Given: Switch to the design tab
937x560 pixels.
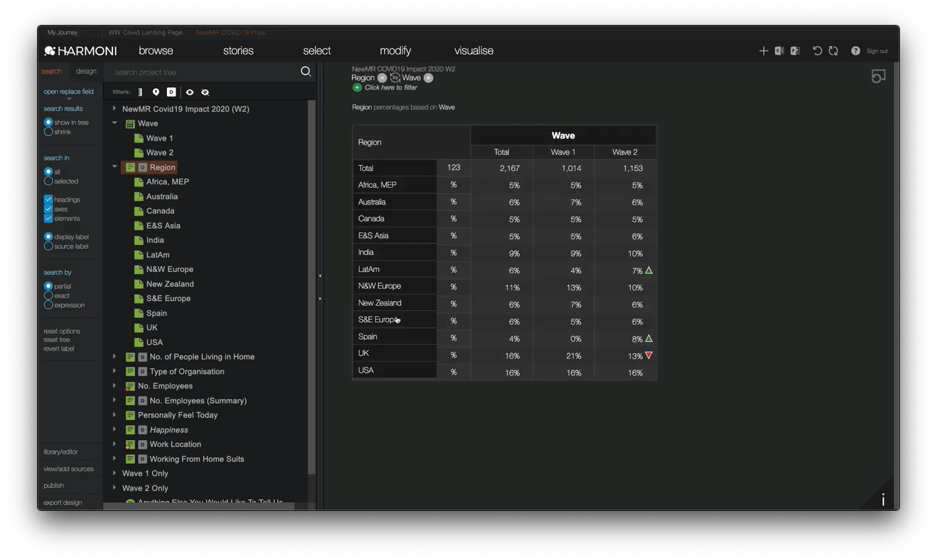Looking at the screenshot, I should [85, 71].
